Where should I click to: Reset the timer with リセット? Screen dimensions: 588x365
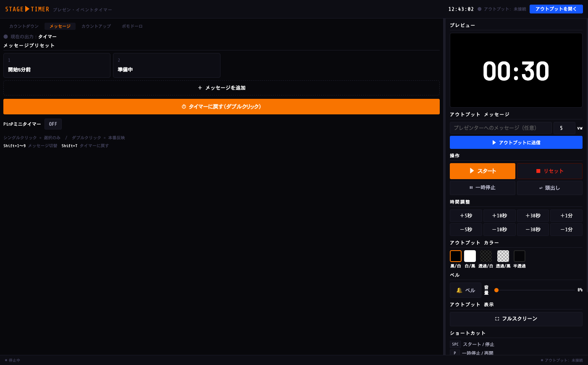pyautogui.click(x=550, y=171)
